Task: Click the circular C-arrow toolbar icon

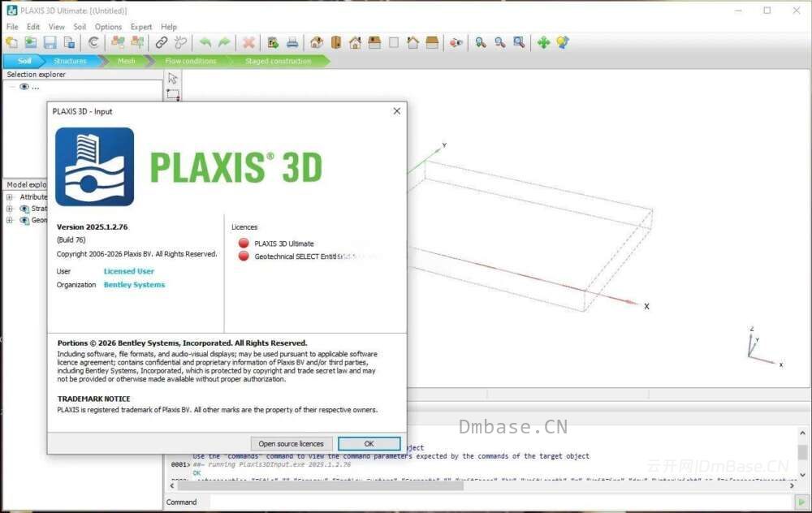Action: (x=93, y=42)
